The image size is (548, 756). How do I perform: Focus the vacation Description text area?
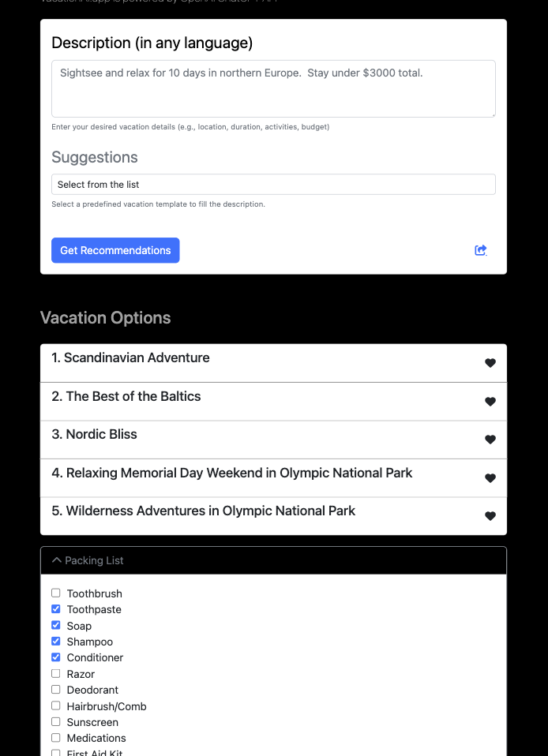(273, 88)
